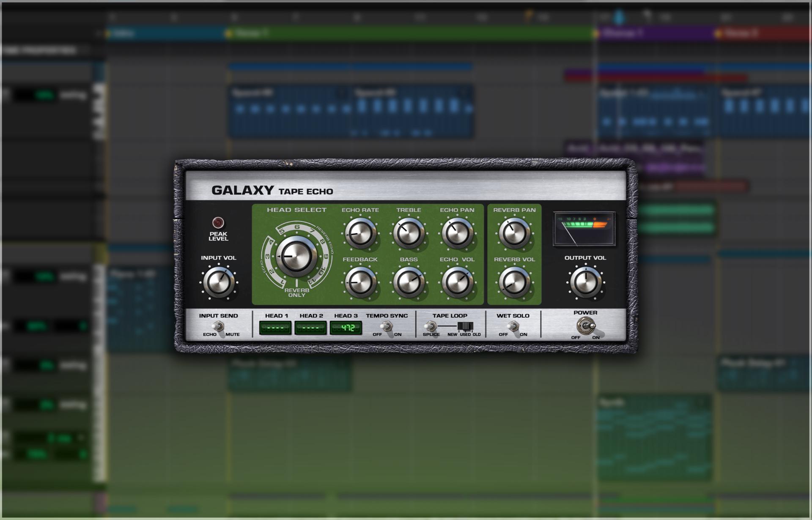812x520 pixels.
Task: Click the NEW tape loop label
Action: [452, 334]
